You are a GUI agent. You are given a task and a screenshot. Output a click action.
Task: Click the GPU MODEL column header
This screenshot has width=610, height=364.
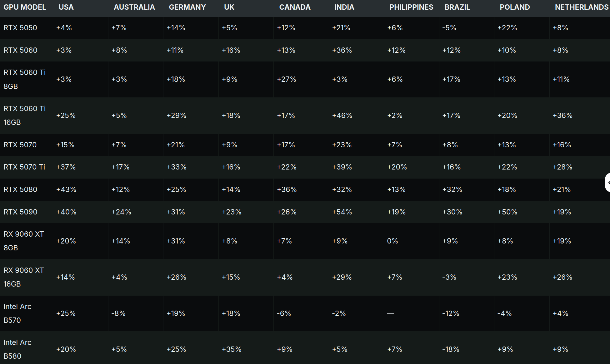click(x=25, y=7)
